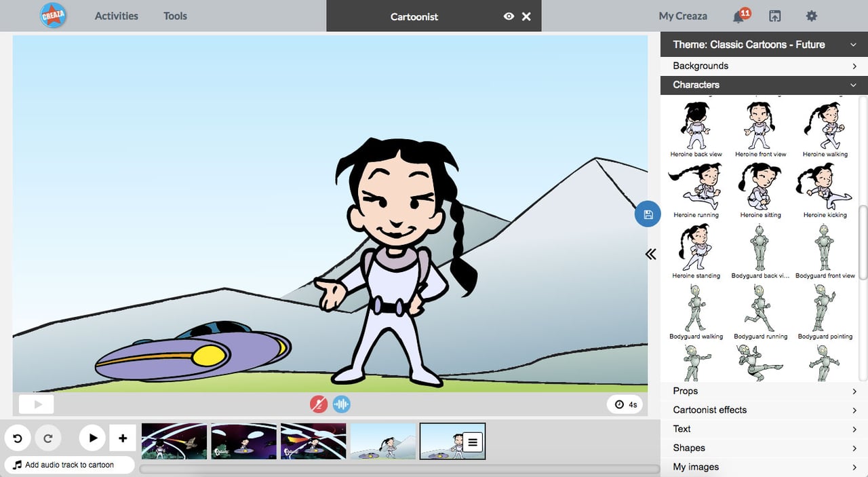Toggle the red muted microphone button
The height and width of the screenshot is (477, 868).
(x=319, y=404)
